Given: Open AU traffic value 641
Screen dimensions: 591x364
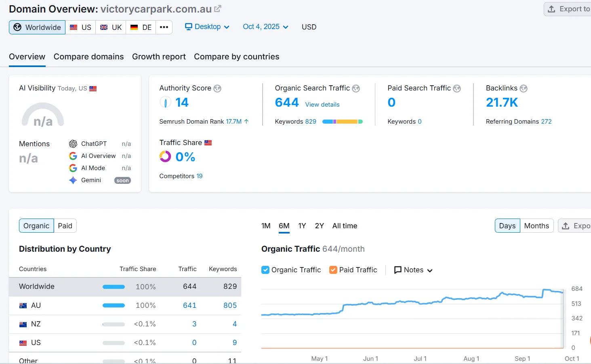Looking at the screenshot, I should pyautogui.click(x=189, y=305).
